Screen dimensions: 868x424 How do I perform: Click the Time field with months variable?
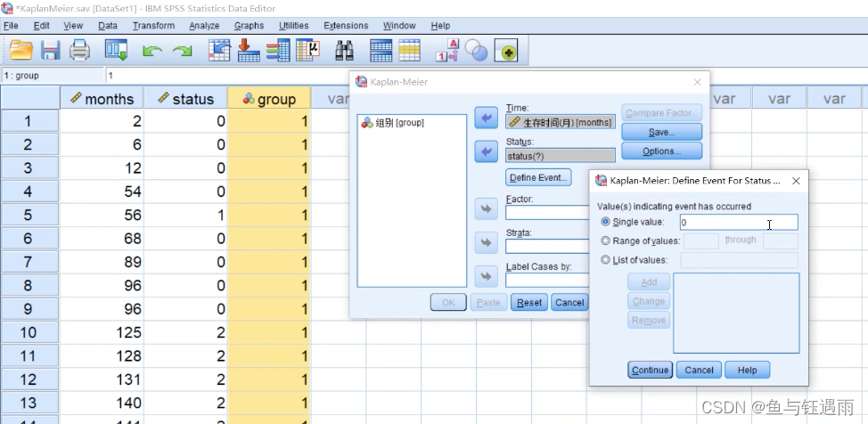tap(561, 122)
